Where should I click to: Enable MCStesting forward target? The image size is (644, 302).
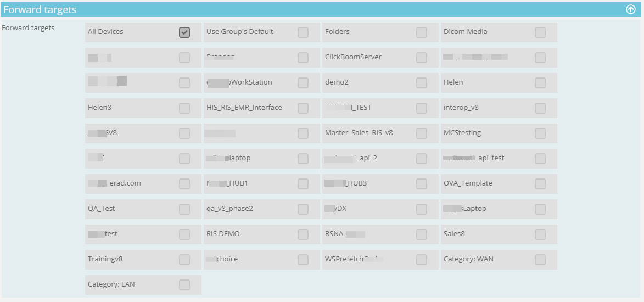pos(540,133)
